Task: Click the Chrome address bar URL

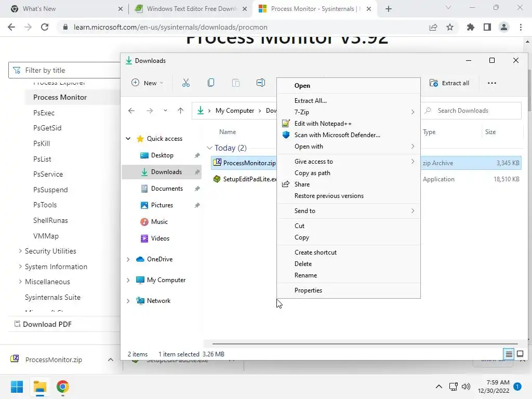Action: tap(170, 27)
